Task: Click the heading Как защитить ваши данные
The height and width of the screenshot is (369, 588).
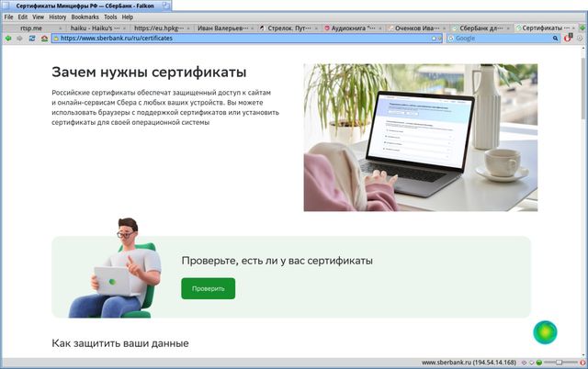Action: tap(120, 343)
